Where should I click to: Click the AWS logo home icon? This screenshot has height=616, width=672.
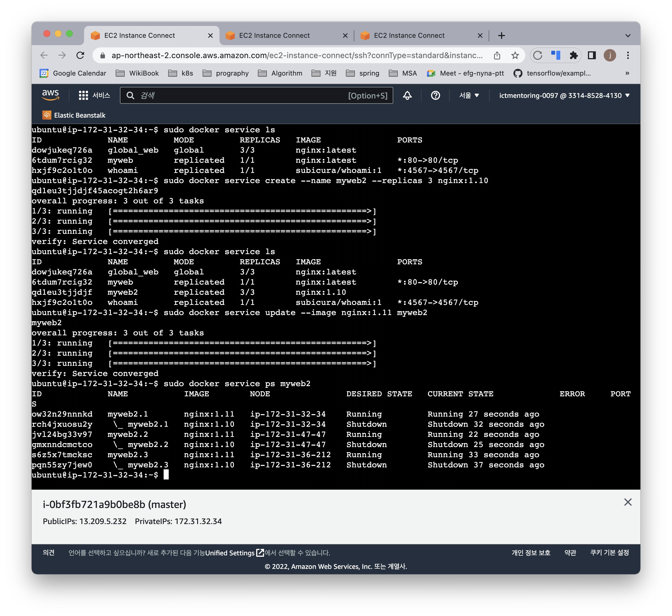pos(50,95)
